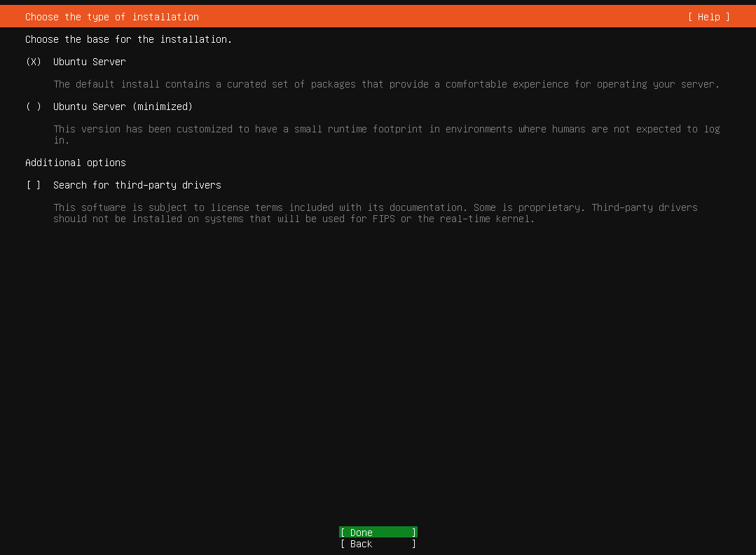Click the 'Additional options' heading

[x=75, y=163]
